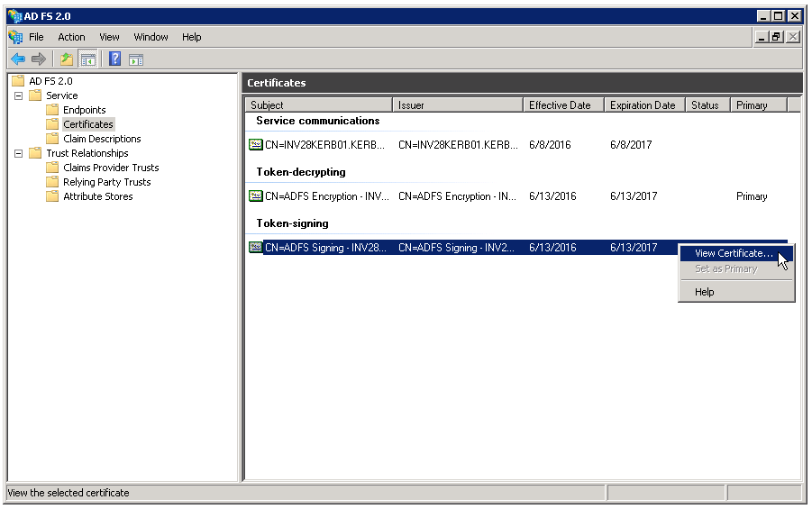This screenshot has height=509, width=812.
Task: Click the Attribute Stores folder icon
Action: coord(52,196)
